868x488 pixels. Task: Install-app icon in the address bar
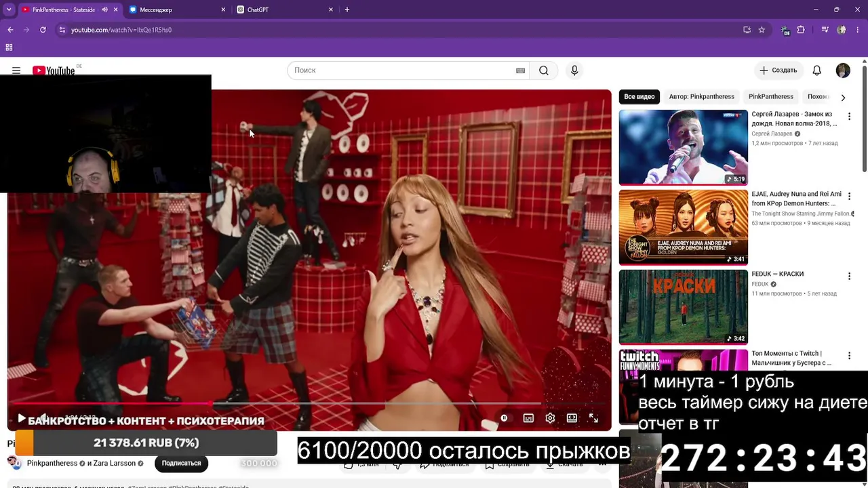coord(747,30)
